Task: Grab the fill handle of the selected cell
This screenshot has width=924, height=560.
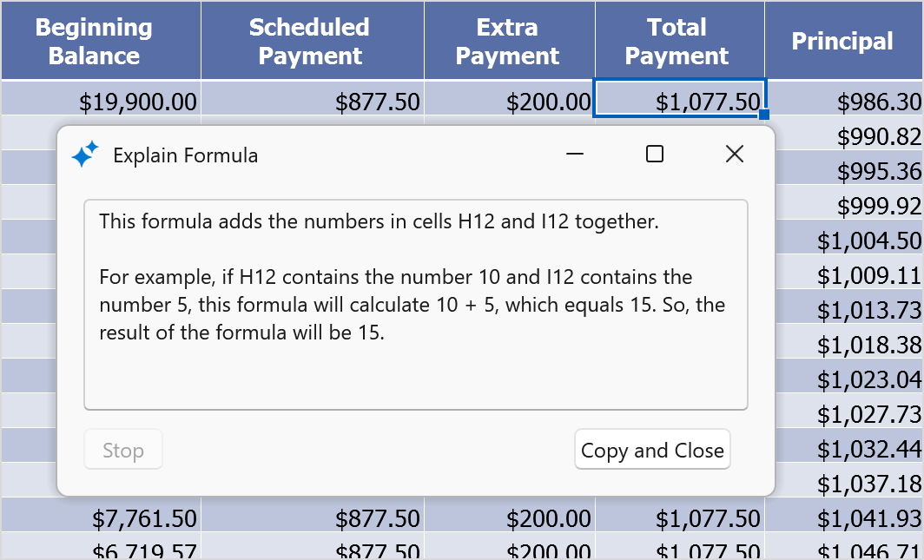Action: coord(764,115)
